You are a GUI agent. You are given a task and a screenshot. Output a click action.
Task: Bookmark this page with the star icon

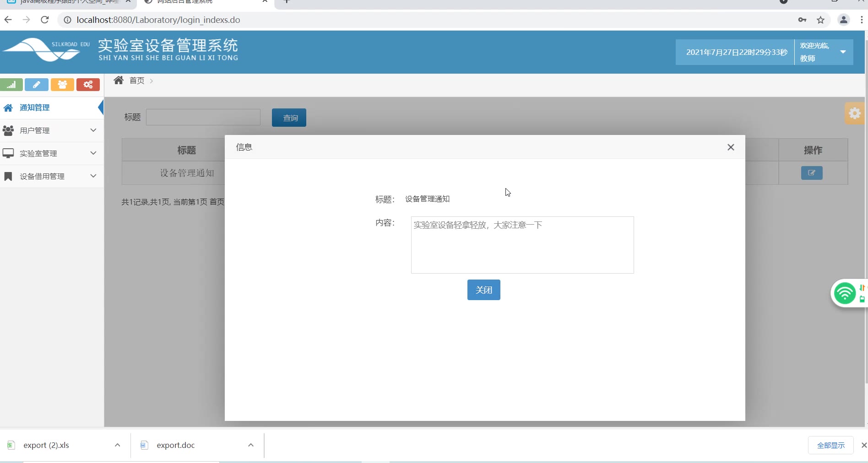[820, 20]
